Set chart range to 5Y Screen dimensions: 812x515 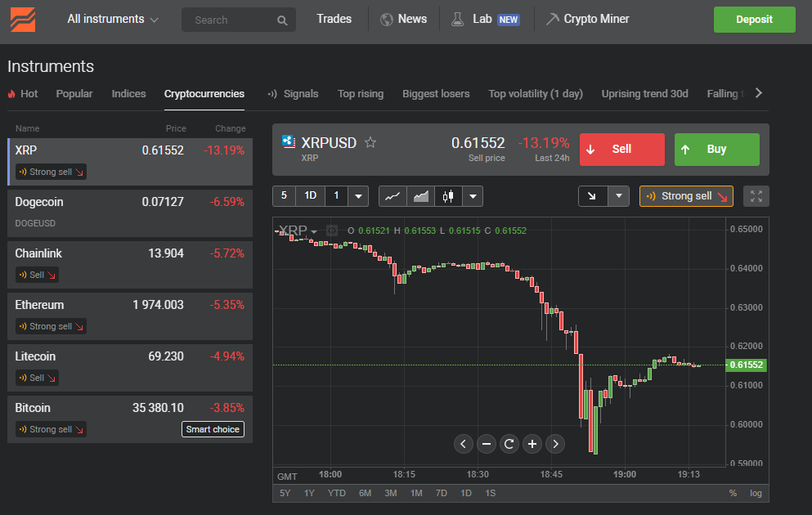pos(285,493)
